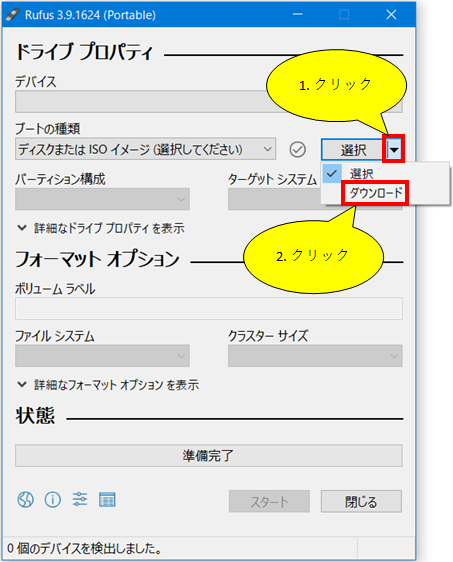
Task: Click the checksum checkmark circle icon
Action: click(297, 149)
